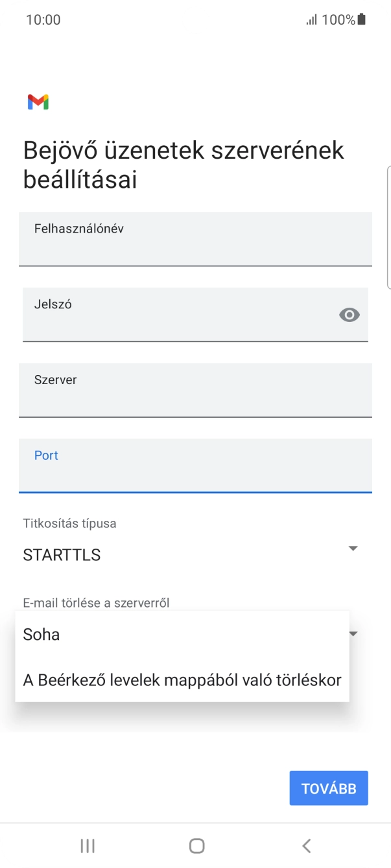This screenshot has height=868, width=391.
Task: Tap the clock showing 10:00
Action: coord(43,19)
